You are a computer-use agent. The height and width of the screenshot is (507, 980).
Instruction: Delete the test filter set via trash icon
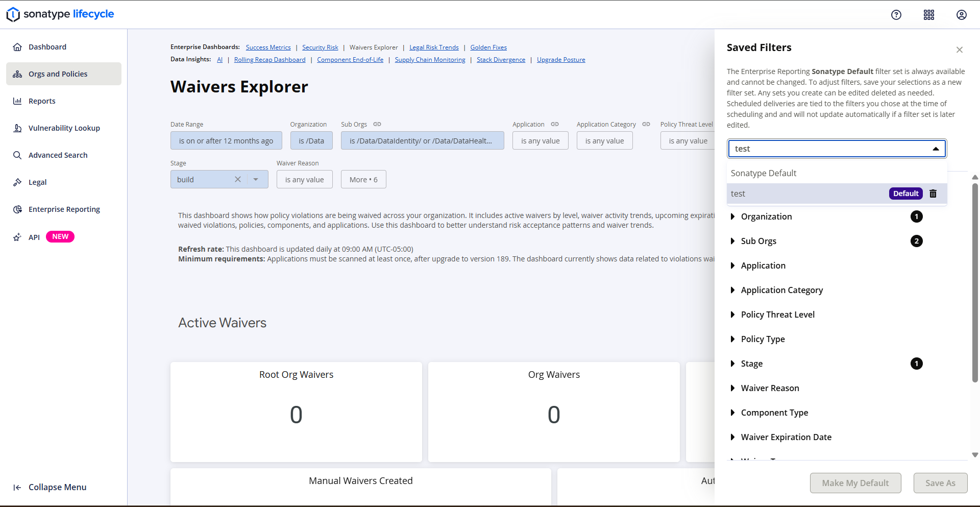point(933,194)
